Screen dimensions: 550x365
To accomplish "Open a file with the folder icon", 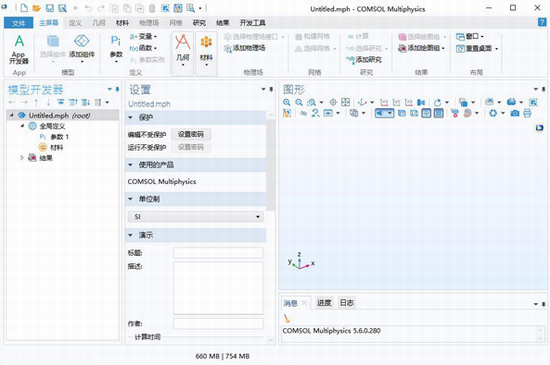I will coord(36,8).
